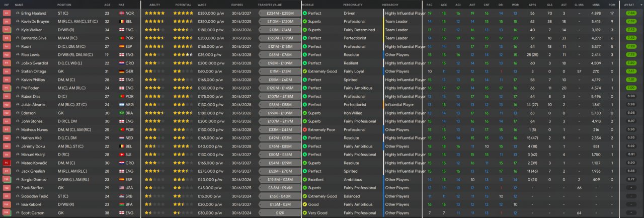Click Matheus Nunes's red morale icon
The image size is (644, 218).
pos(304,130)
